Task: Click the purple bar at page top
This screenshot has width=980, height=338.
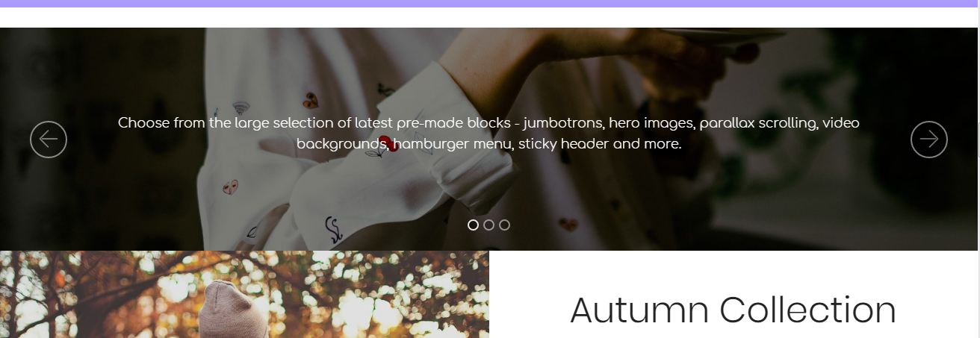Action: tap(490, 4)
